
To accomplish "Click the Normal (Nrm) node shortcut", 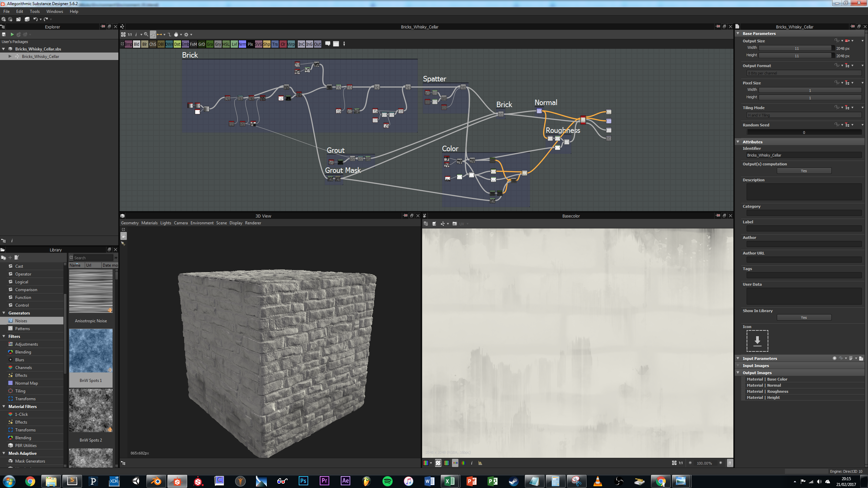I will click(242, 44).
